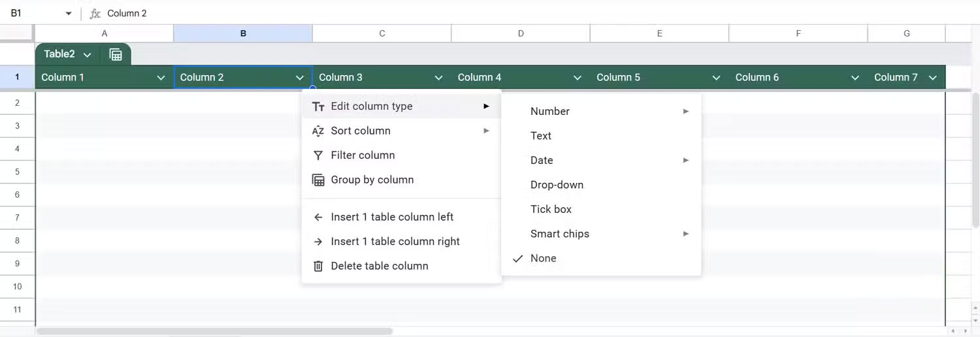
Task: Expand the Column 5 header dropdown
Action: 716,78
